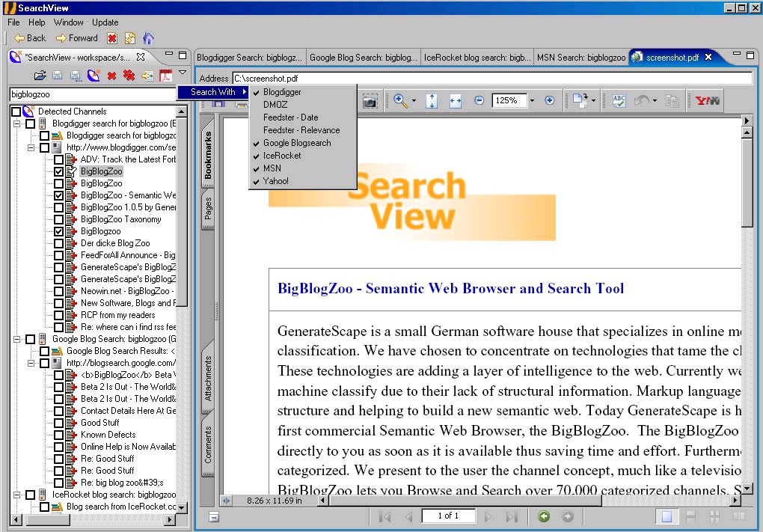Click the rotate pages icon

tap(580, 100)
